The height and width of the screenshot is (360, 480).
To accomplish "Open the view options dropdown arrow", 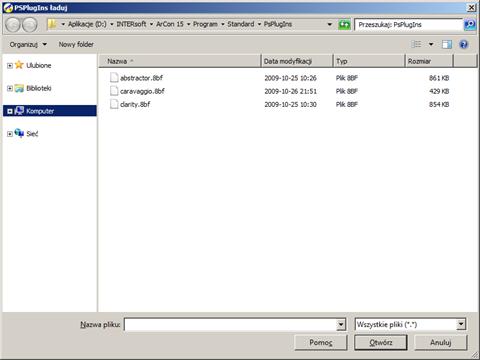I will [x=431, y=44].
